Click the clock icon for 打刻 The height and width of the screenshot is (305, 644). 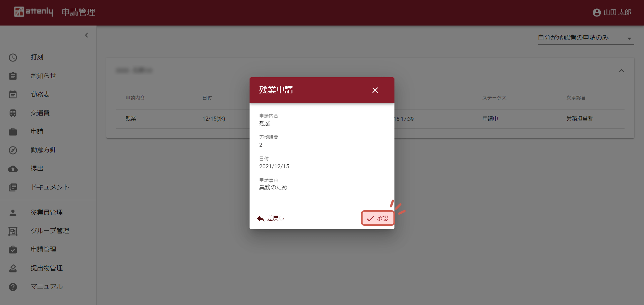[x=13, y=57]
